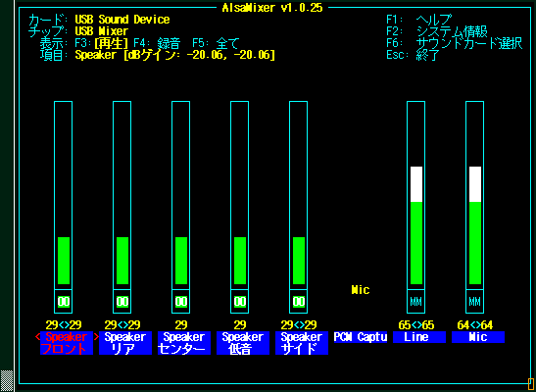Click the USB Mixer chip name
Screen dimensions: 536x392
(102, 31)
